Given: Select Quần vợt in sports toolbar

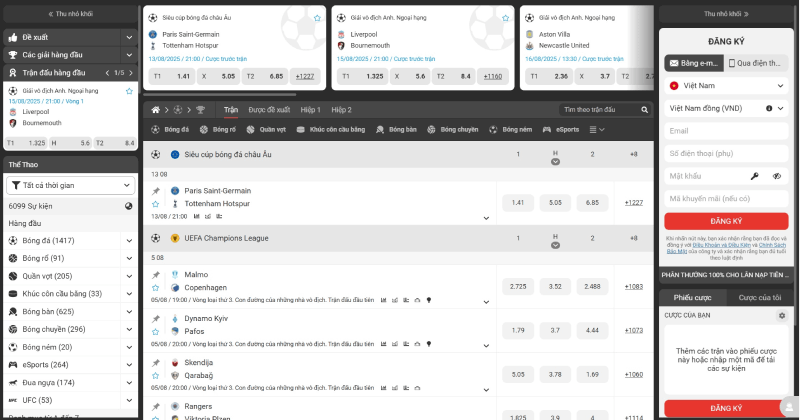Looking at the screenshot, I should pos(266,130).
